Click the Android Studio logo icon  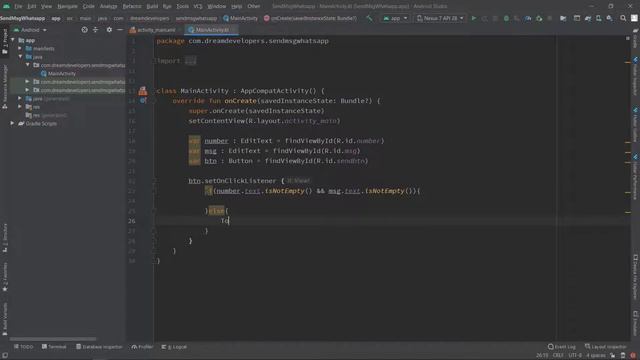click(6, 6)
